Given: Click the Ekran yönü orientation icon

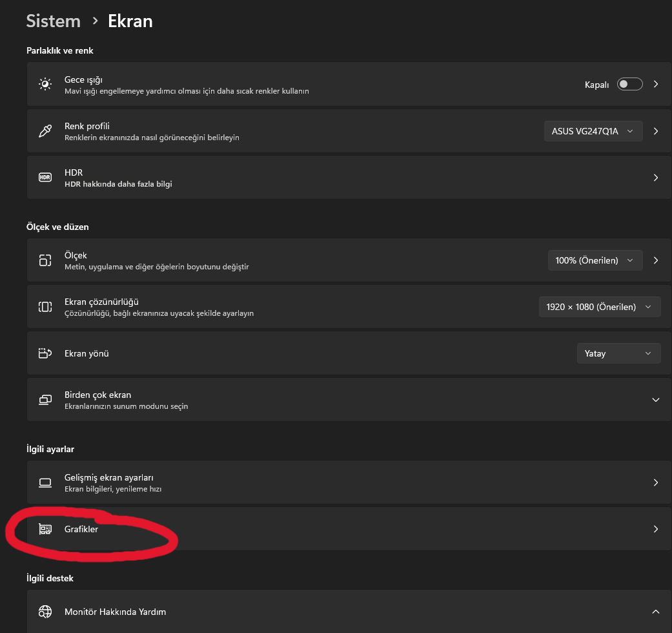Looking at the screenshot, I should [x=45, y=353].
